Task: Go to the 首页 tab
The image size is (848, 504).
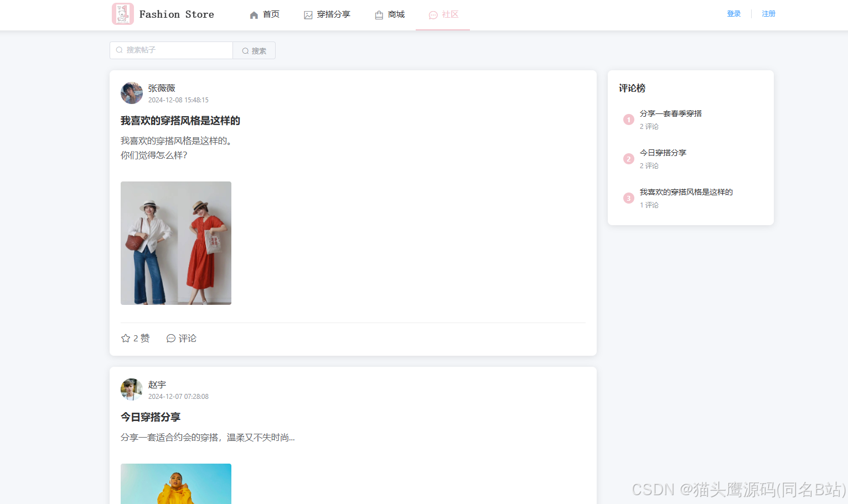Action: pos(265,14)
